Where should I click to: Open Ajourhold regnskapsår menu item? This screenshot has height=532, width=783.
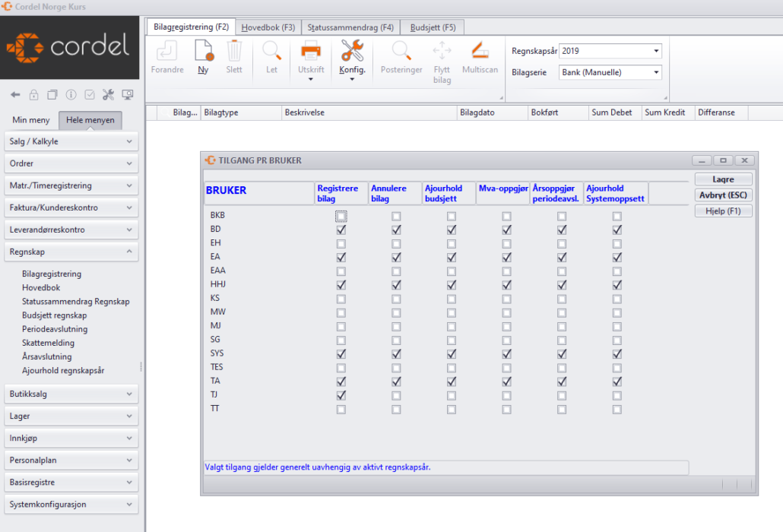pyautogui.click(x=63, y=370)
